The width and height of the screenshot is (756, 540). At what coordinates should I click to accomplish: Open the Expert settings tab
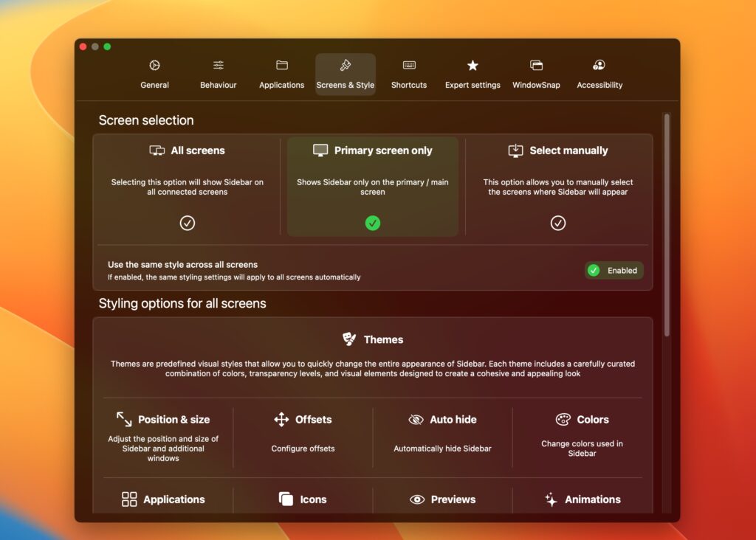(x=472, y=73)
